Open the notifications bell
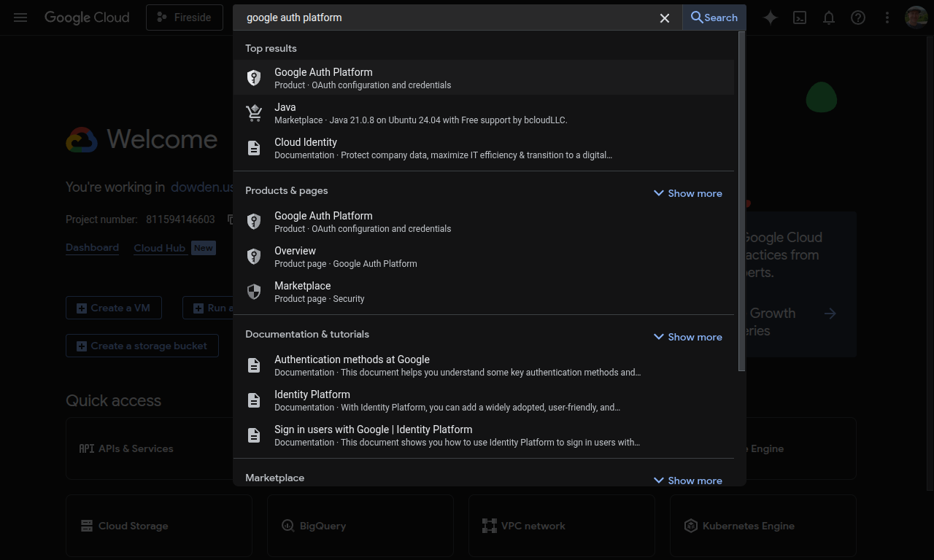The width and height of the screenshot is (934, 560). [829, 17]
